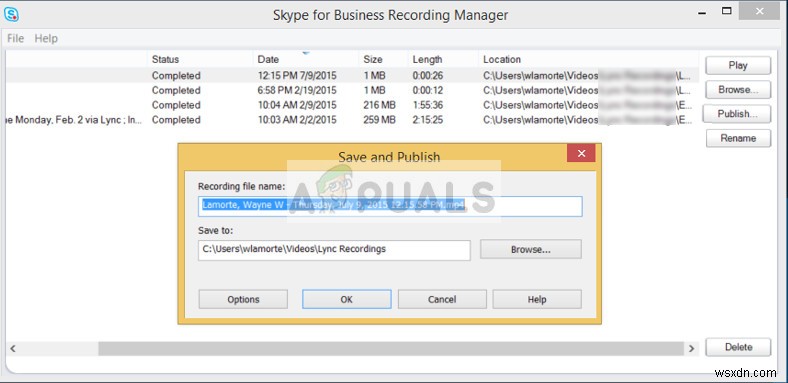Click the Recording Manager Browse... button
The width and height of the screenshot is (788, 383).
click(738, 89)
